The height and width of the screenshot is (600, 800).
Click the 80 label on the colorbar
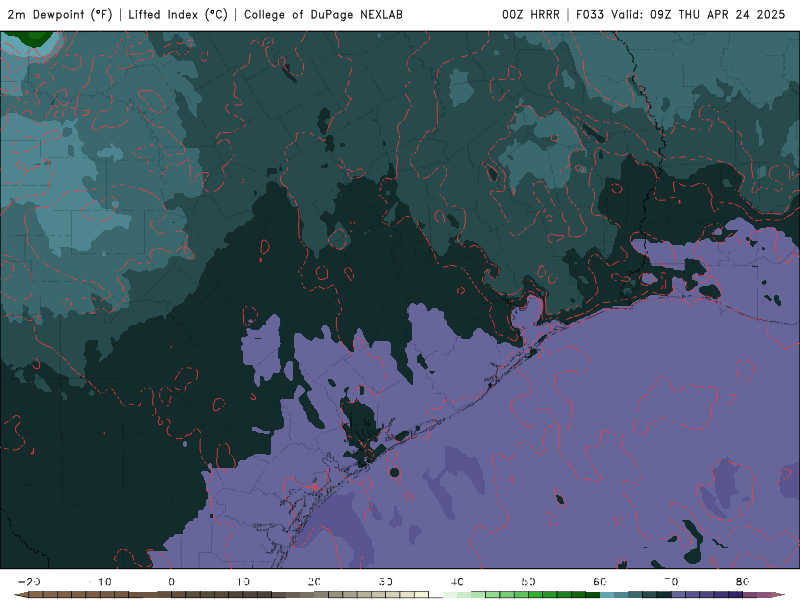pyautogui.click(x=743, y=582)
